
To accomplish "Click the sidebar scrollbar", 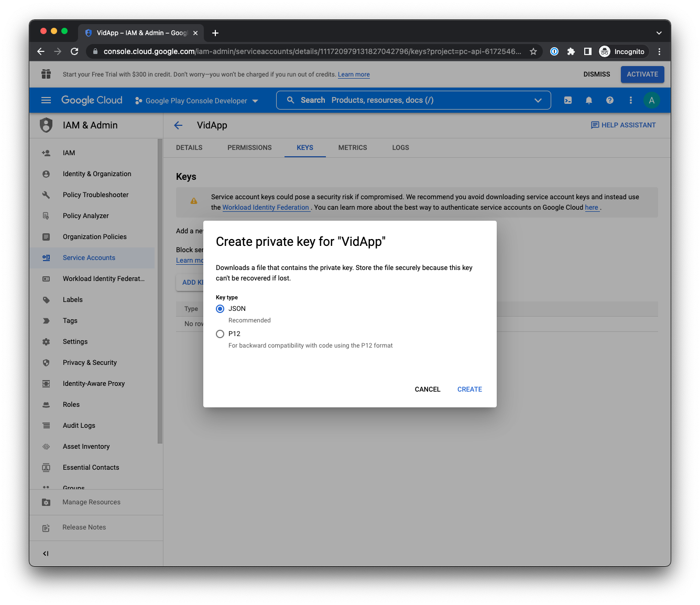I will 160,291.
